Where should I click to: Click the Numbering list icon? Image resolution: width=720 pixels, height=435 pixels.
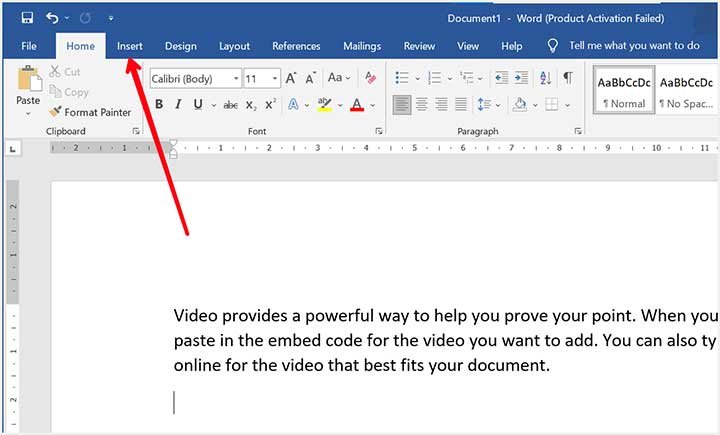(434, 78)
